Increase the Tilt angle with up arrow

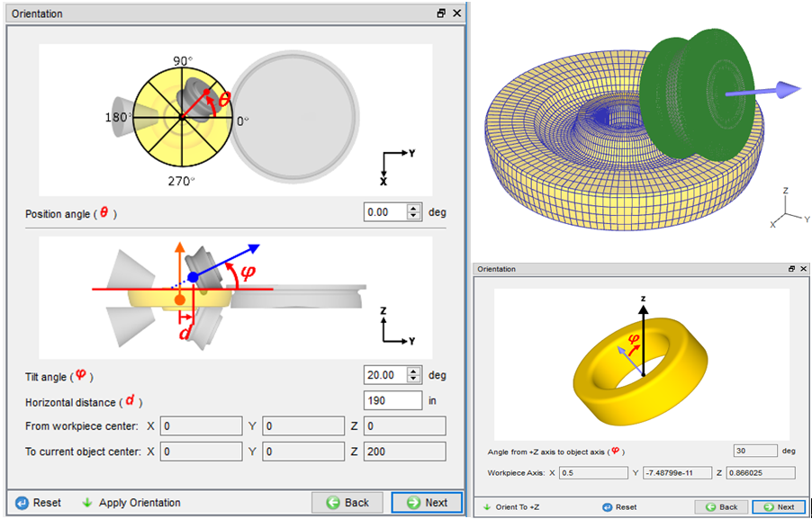click(414, 371)
